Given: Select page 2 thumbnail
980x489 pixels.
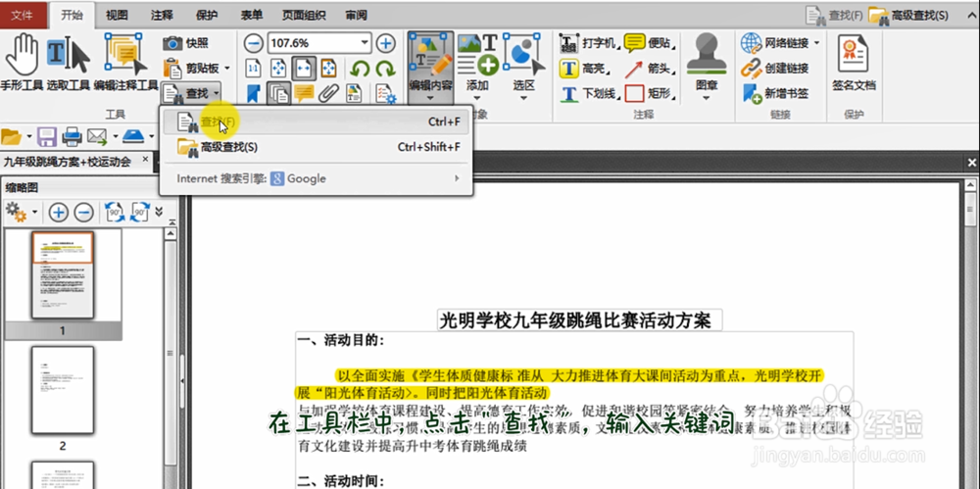Looking at the screenshot, I should (63, 391).
